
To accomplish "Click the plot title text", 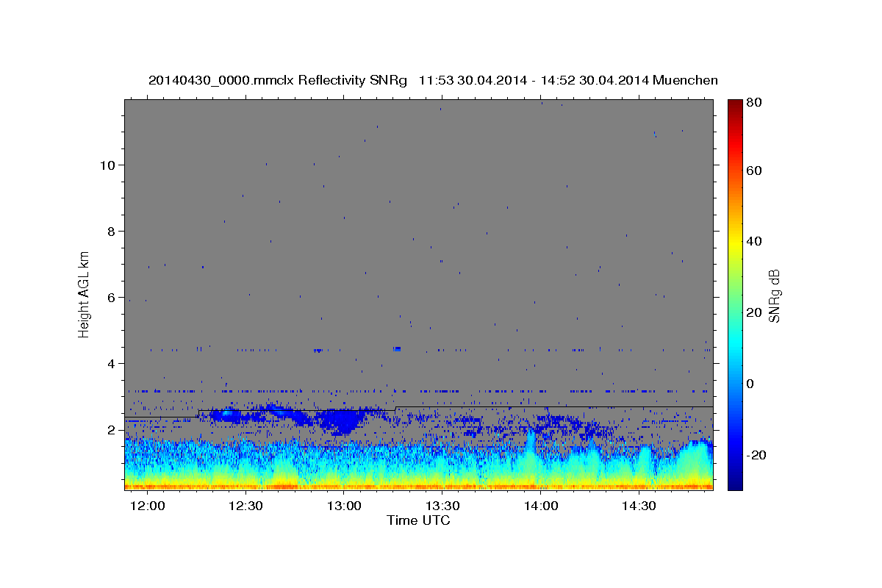I will (433, 80).
